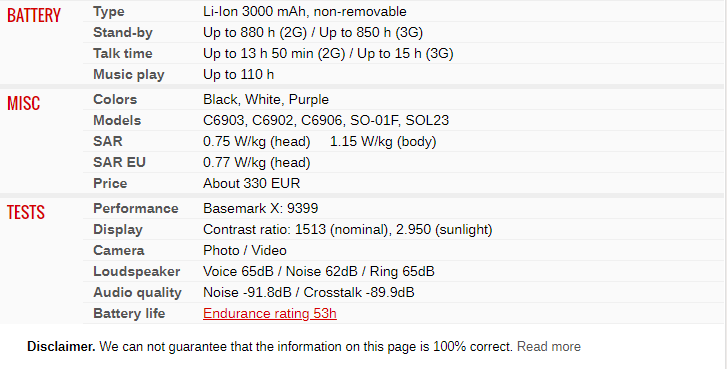Click the Camera test label
Viewport: 727px width, 369px height.
[x=119, y=250]
